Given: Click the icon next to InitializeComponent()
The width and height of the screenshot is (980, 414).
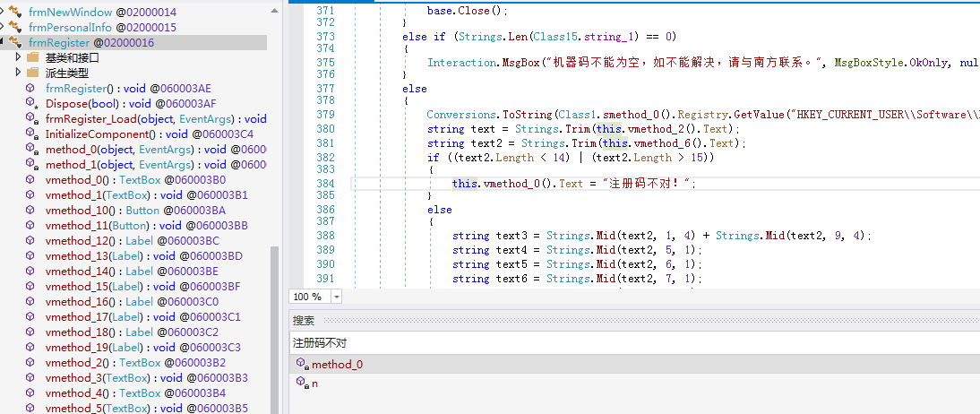Looking at the screenshot, I should tap(31, 134).
